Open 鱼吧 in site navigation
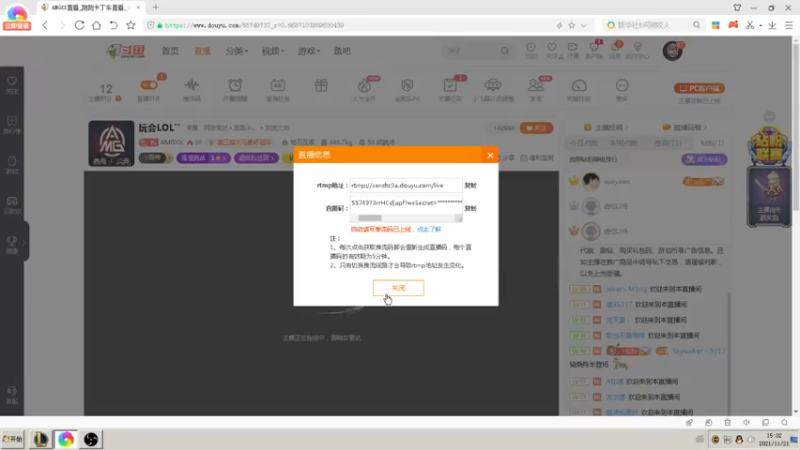800x450 pixels. point(342,51)
